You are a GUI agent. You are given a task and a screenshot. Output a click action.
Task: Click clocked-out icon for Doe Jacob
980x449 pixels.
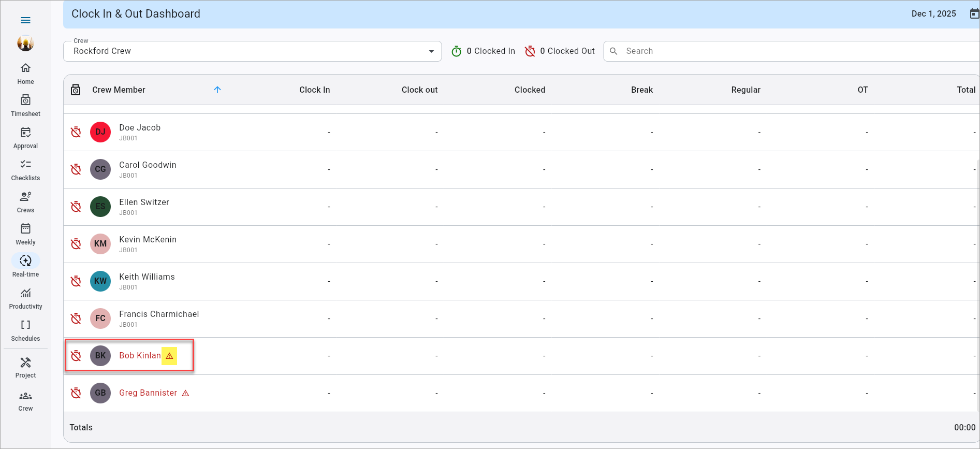[76, 132]
